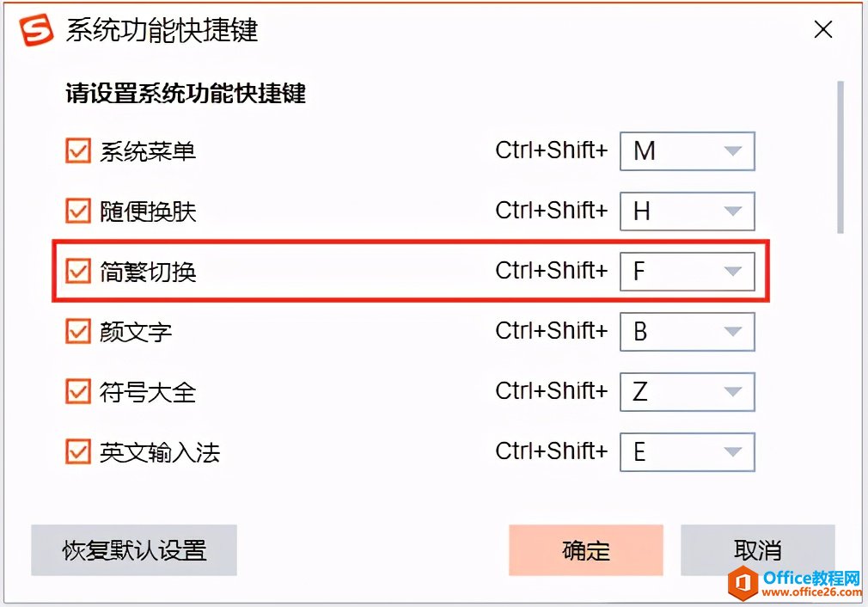
Task: Close the 系统功能快捷键 dialog
Action: tap(823, 29)
